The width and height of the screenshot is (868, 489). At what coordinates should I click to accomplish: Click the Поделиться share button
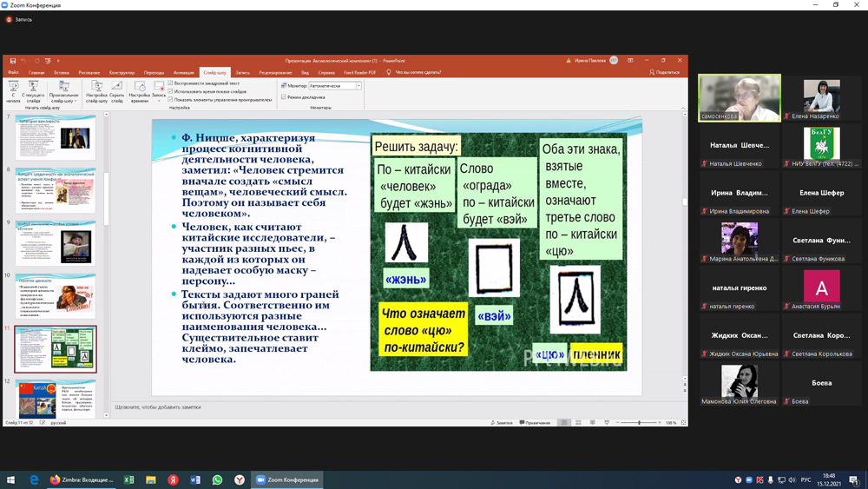coord(665,73)
